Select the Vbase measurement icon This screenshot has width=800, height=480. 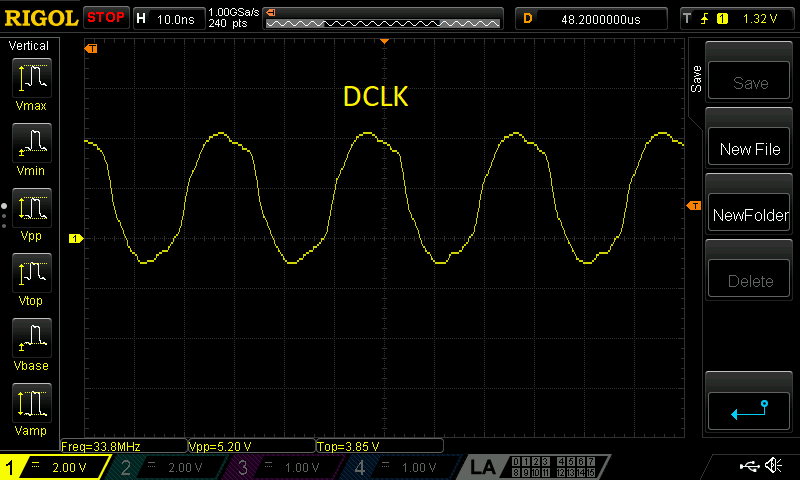32,338
